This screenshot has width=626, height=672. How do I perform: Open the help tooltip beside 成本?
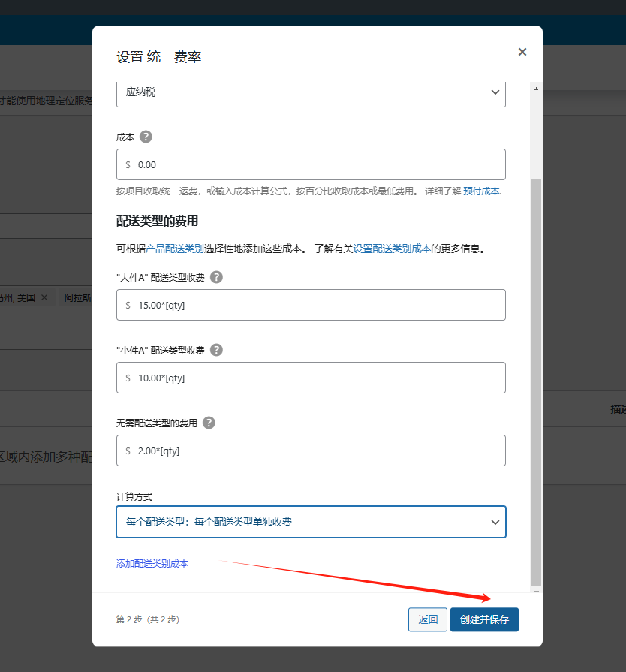(x=146, y=137)
